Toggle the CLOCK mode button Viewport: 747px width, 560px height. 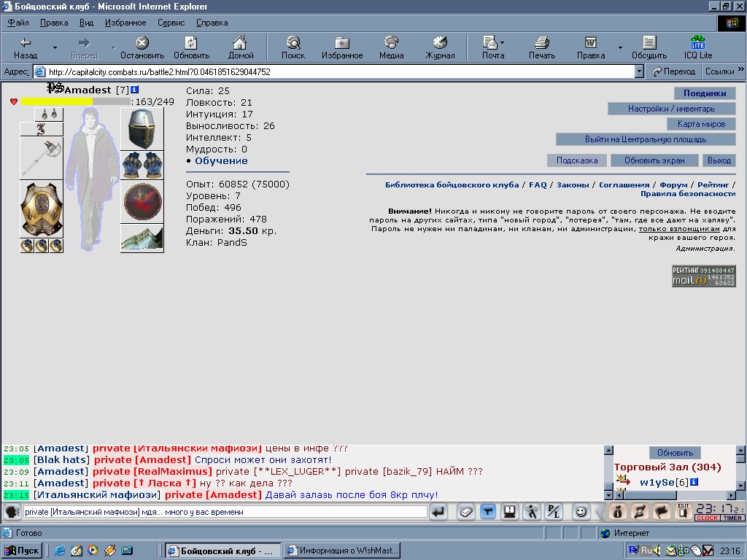coord(707,518)
